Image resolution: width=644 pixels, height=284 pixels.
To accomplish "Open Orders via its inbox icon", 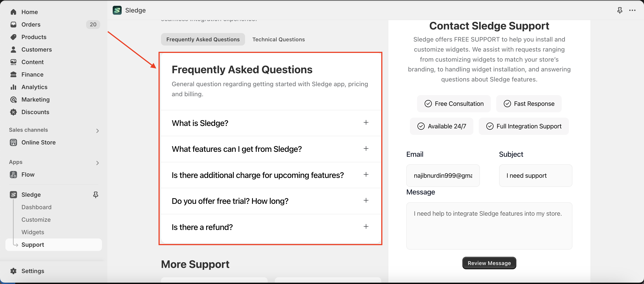I will click(13, 25).
